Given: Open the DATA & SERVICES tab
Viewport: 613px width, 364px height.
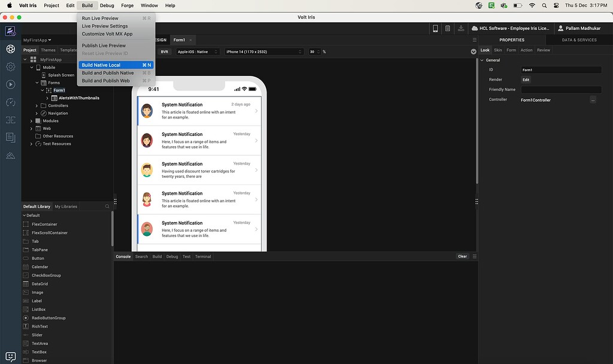Looking at the screenshot, I should click(x=579, y=40).
